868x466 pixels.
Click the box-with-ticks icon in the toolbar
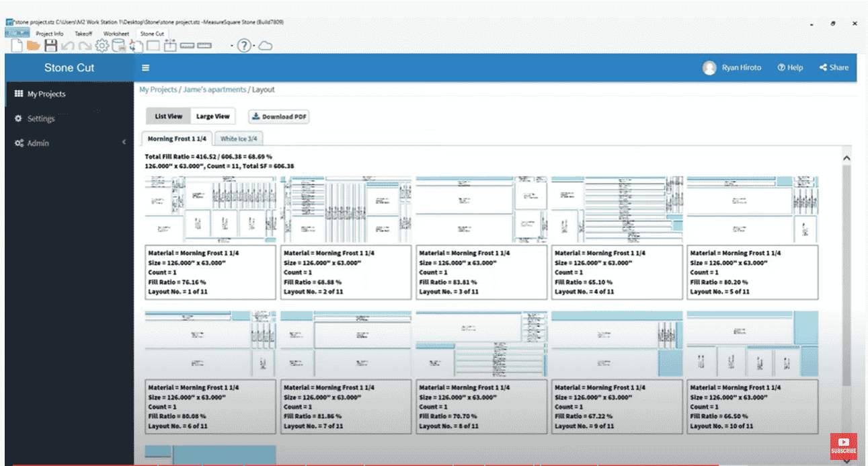pos(169,46)
